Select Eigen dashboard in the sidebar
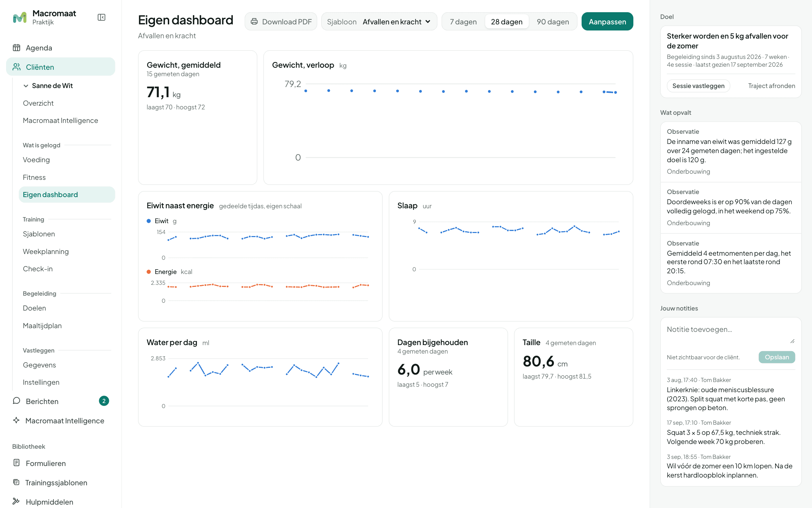This screenshot has width=812, height=508. click(x=67, y=195)
